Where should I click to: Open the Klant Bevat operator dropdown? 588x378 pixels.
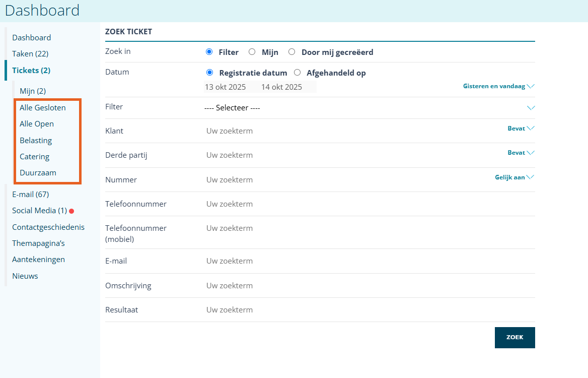(521, 129)
